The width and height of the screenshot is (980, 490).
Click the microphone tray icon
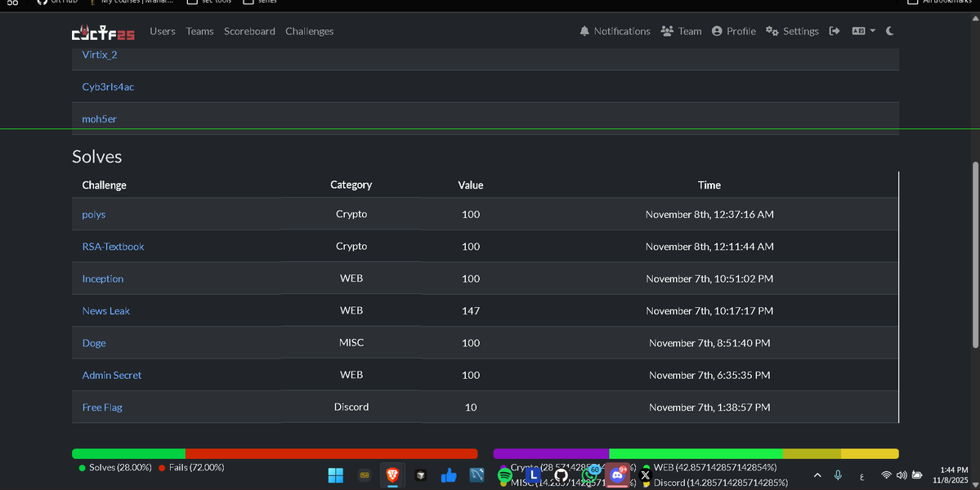tap(838, 475)
